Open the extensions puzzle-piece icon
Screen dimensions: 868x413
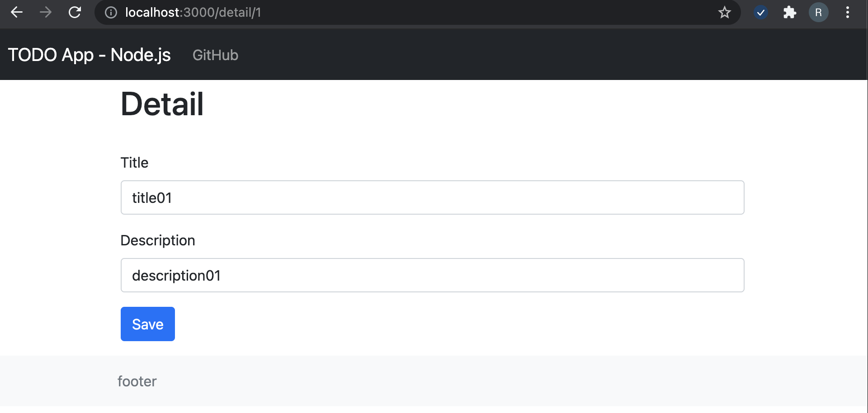pyautogui.click(x=790, y=12)
